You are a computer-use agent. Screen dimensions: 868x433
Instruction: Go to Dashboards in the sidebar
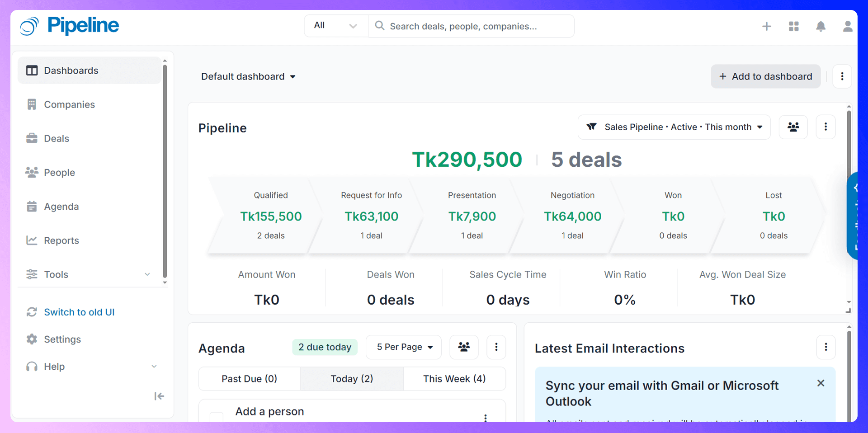point(90,71)
